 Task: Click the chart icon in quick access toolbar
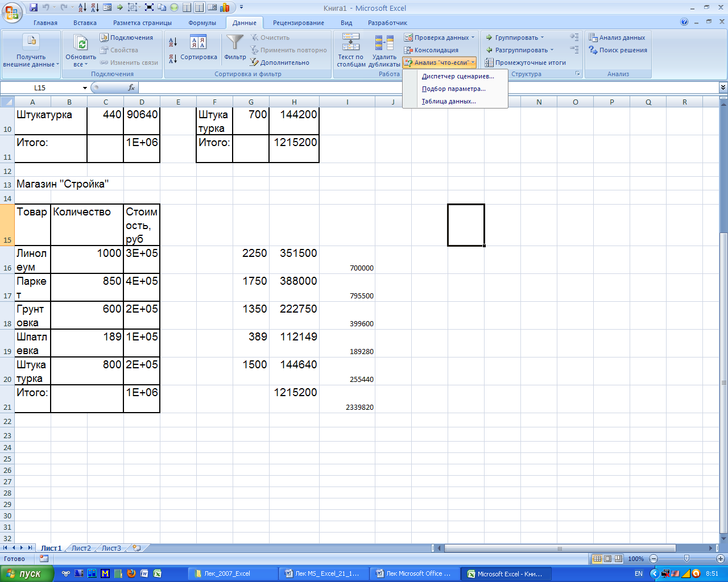pos(225,7)
